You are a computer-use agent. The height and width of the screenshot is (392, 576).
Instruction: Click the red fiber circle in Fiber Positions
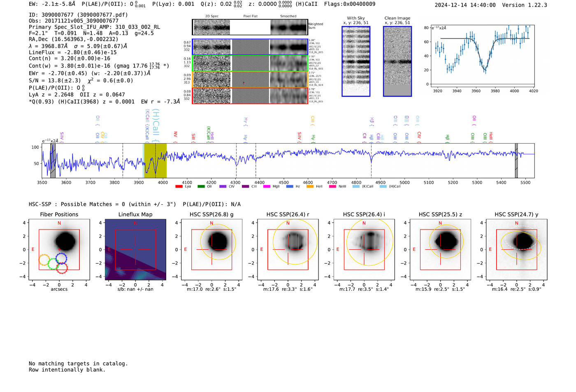62,268
